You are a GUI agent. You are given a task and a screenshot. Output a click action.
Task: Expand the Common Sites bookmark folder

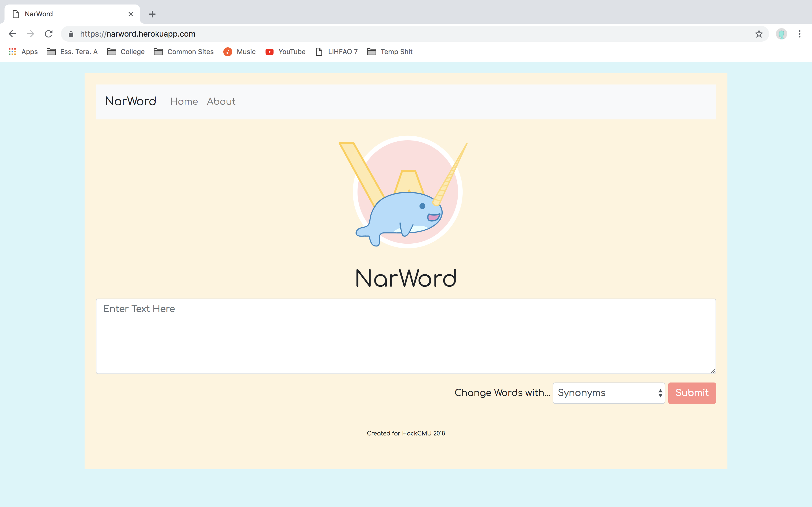(x=184, y=52)
